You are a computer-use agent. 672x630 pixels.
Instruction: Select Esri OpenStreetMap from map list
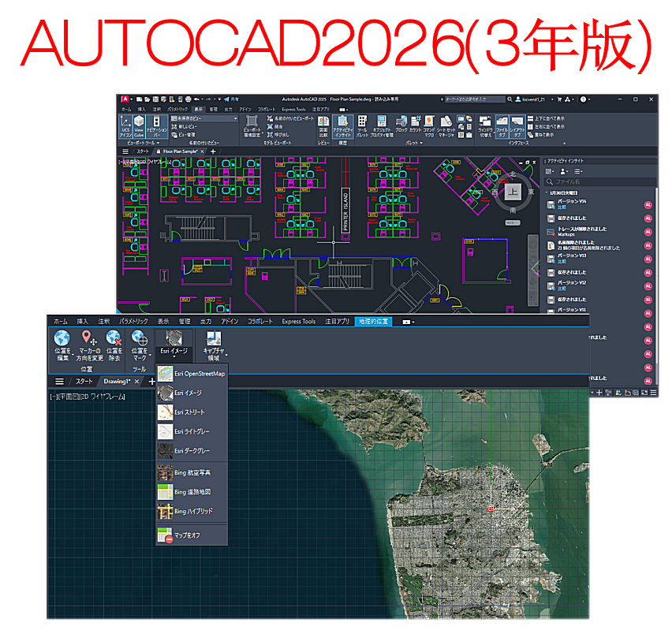191,374
